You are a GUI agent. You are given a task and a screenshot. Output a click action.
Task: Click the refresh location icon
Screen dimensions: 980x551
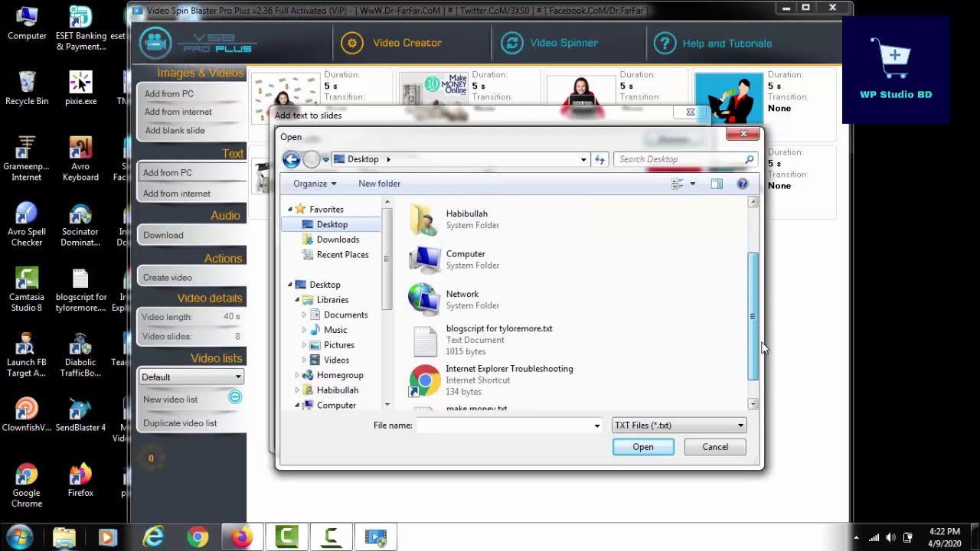click(x=599, y=159)
